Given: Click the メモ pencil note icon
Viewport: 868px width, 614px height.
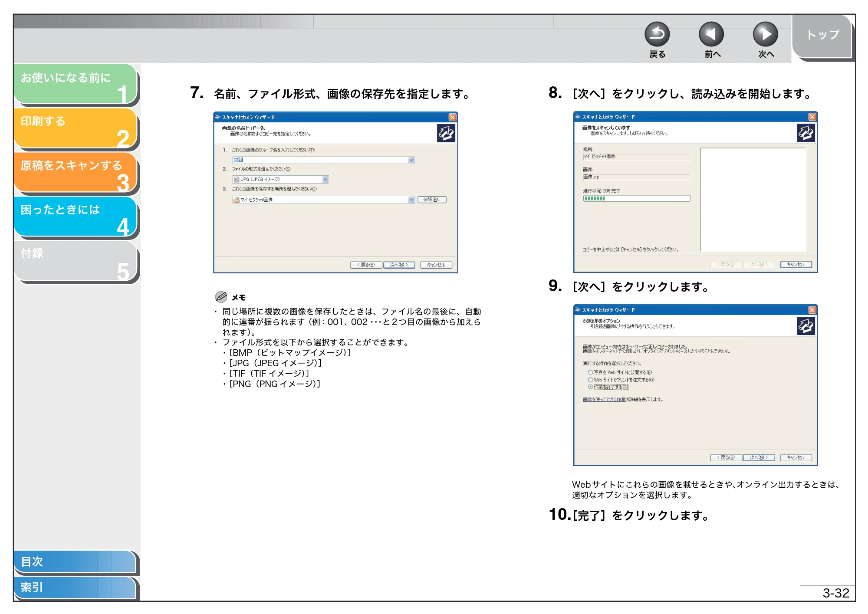Looking at the screenshot, I should click(221, 297).
